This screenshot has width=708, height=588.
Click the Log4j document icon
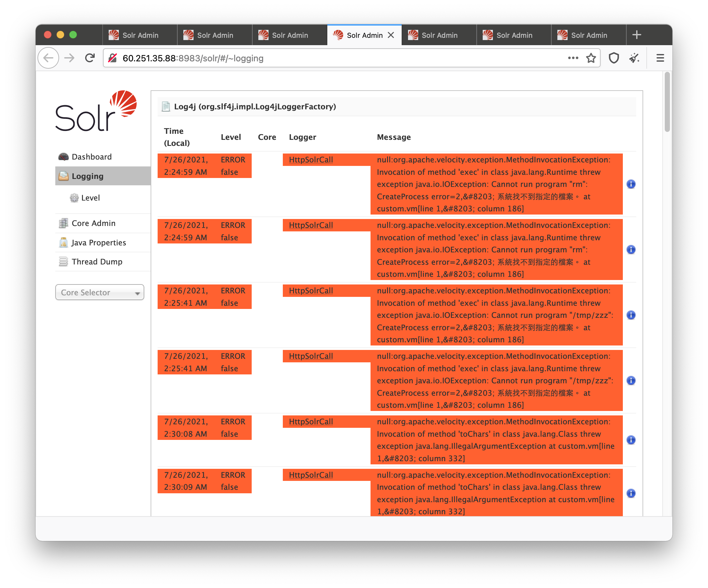click(166, 106)
